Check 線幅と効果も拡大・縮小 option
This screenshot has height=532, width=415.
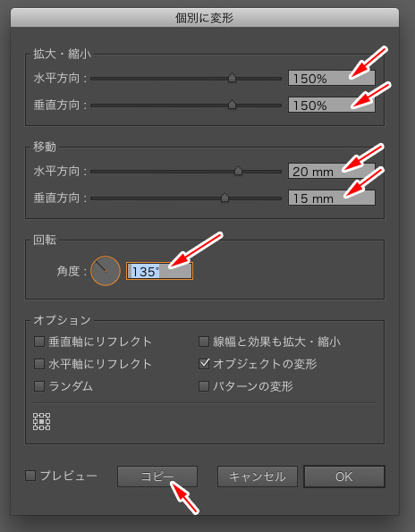(204, 342)
